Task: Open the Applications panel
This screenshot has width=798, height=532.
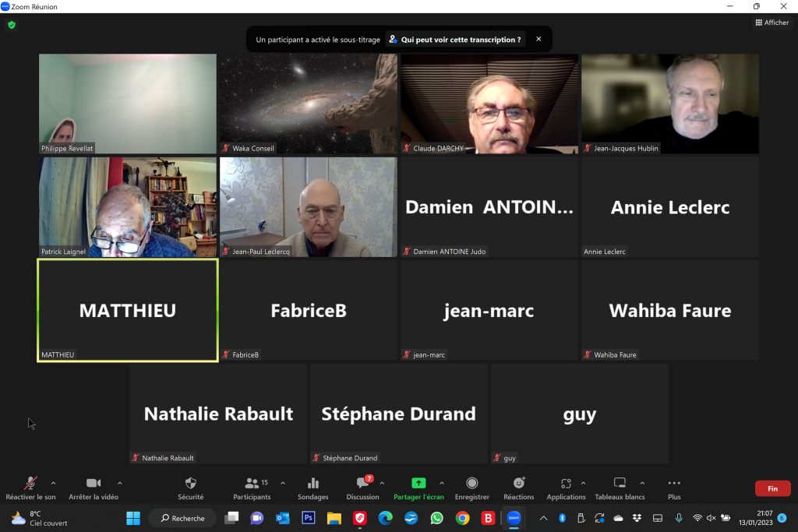Action: [566, 488]
